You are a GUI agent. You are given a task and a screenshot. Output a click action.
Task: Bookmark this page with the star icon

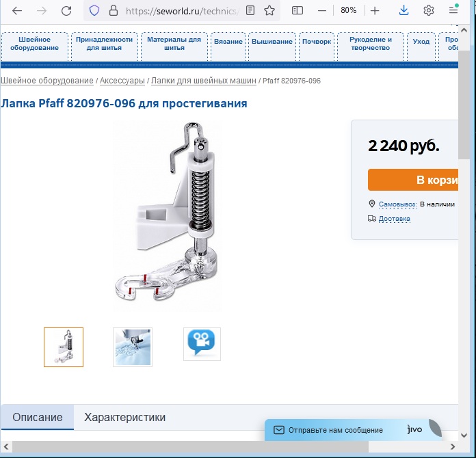pyautogui.click(x=269, y=11)
